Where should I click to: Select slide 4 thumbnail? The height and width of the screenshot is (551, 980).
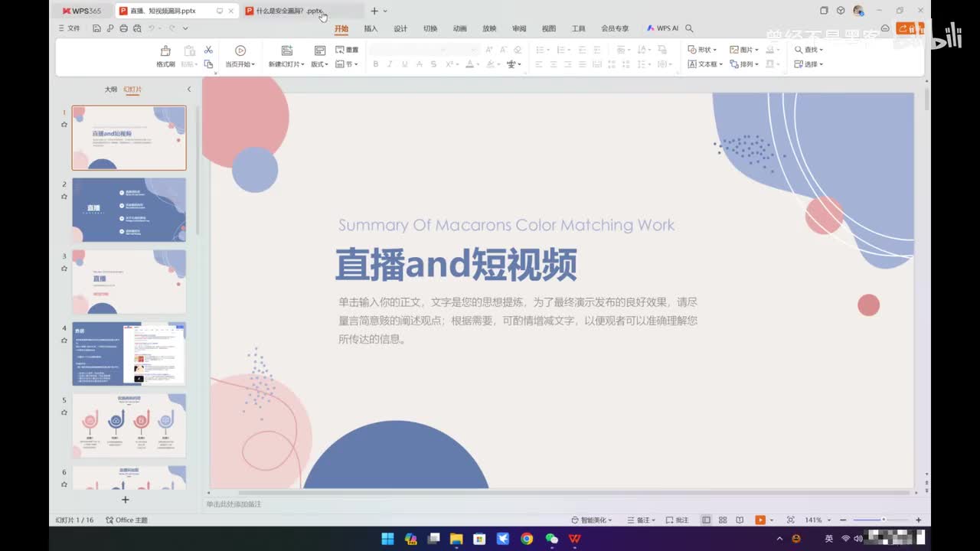point(129,354)
